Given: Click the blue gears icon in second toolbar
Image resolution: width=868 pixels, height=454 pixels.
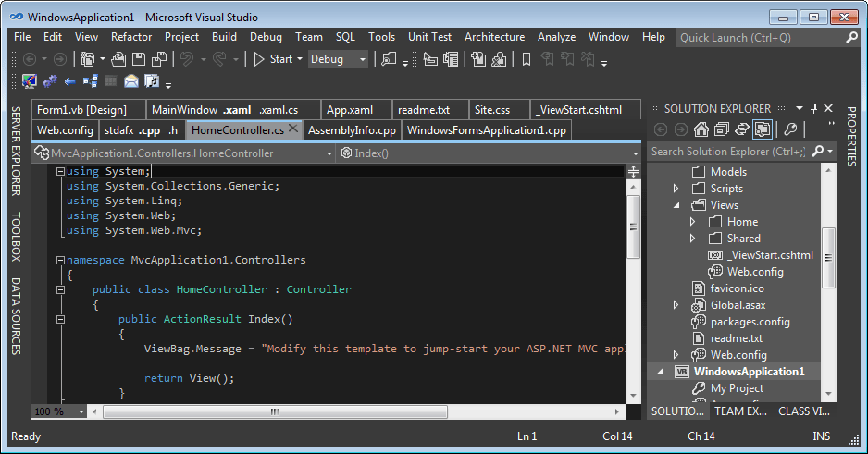Looking at the screenshot, I should (50, 82).
